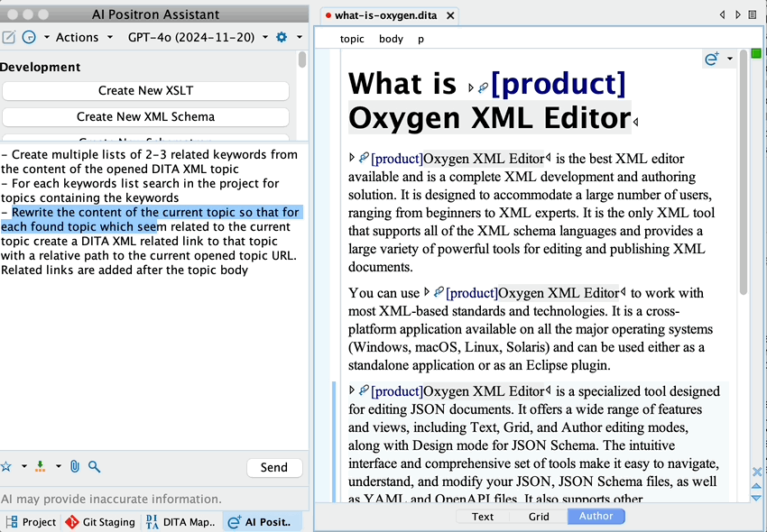
Task: Switch editor to Grid mode
Action: coord(539,517)
